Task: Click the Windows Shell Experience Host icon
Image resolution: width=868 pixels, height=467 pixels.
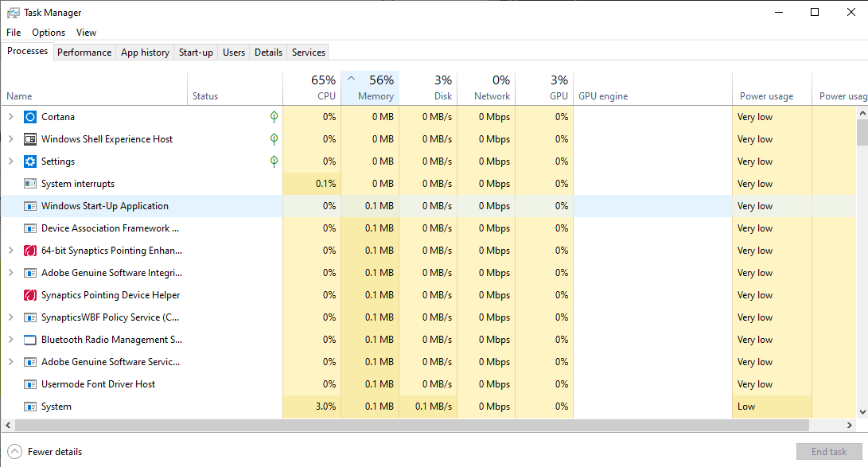Action: 30,139
